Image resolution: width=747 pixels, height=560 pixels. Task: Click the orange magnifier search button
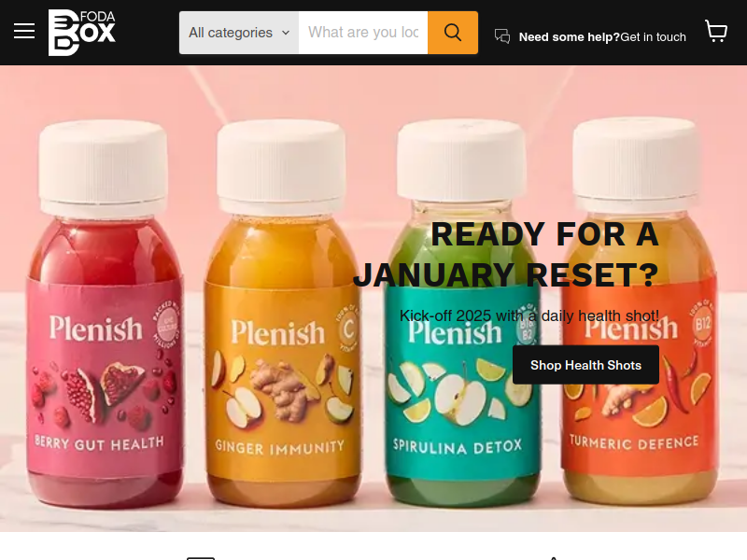(x=453, y=33)
